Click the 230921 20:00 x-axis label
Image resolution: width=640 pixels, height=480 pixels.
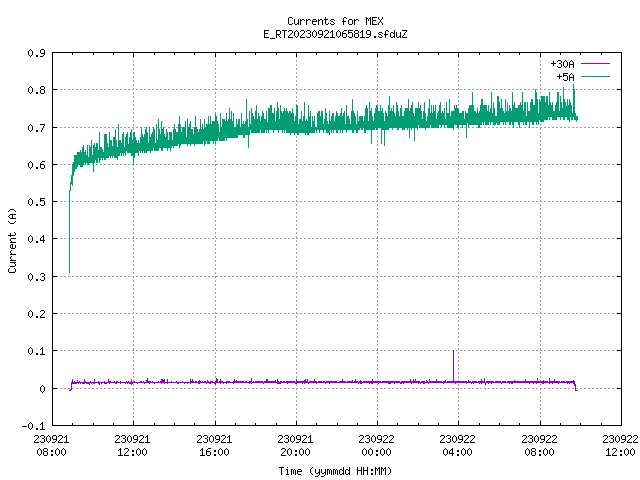coord(295,446)
